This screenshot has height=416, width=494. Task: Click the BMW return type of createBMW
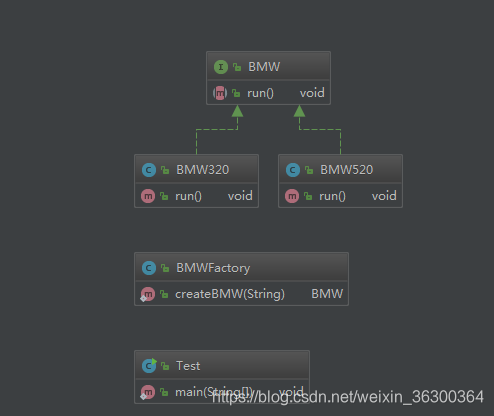click(327, 294)
